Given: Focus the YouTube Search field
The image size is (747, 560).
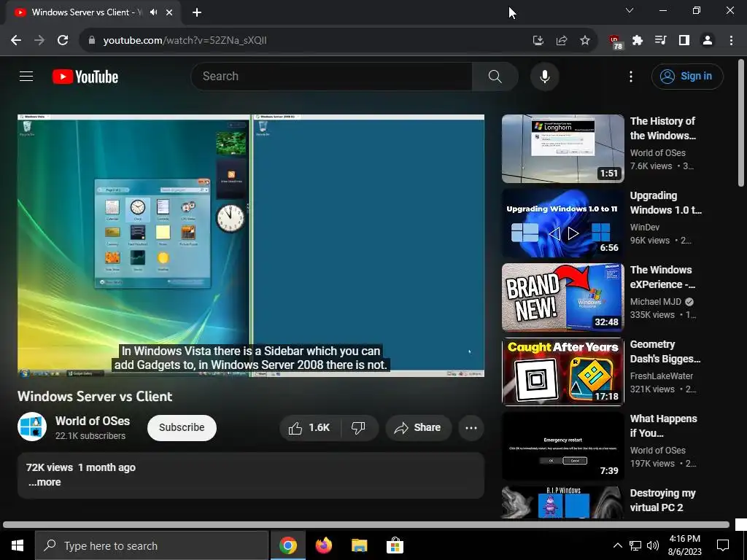Looking at the screenshot, I should point(332,76).
